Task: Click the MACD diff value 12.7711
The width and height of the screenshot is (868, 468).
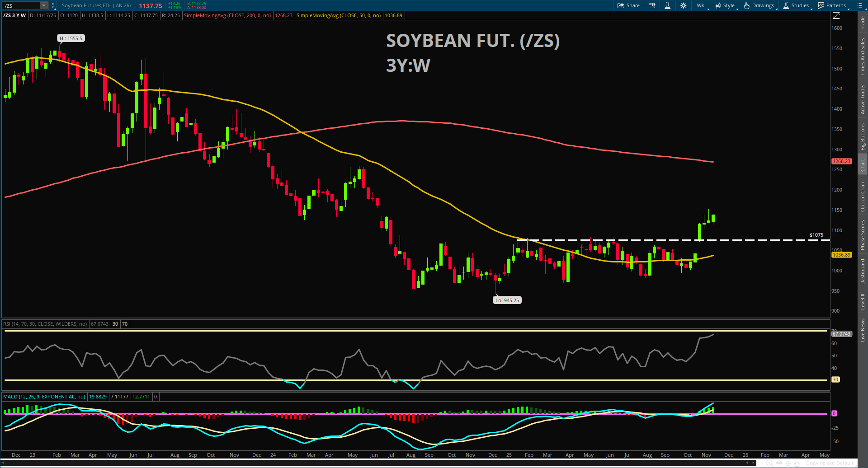Action: [142, 397]
